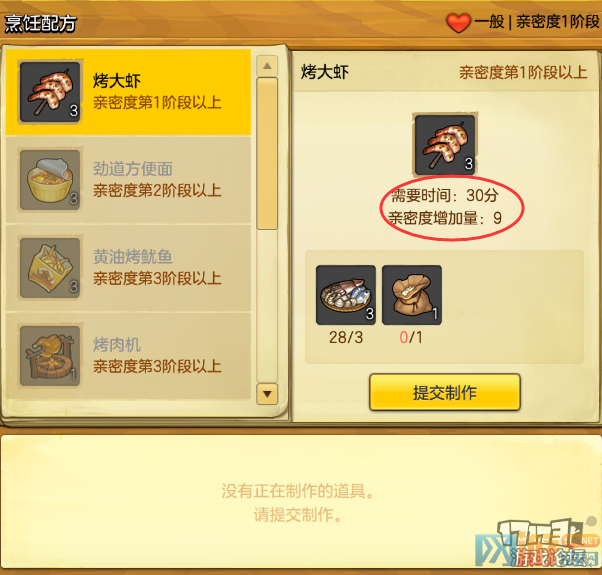Click the recipe list scrollbar thumb
This screenshot has height=575, width=602.
pyautogui.click(x=267, y=154)
